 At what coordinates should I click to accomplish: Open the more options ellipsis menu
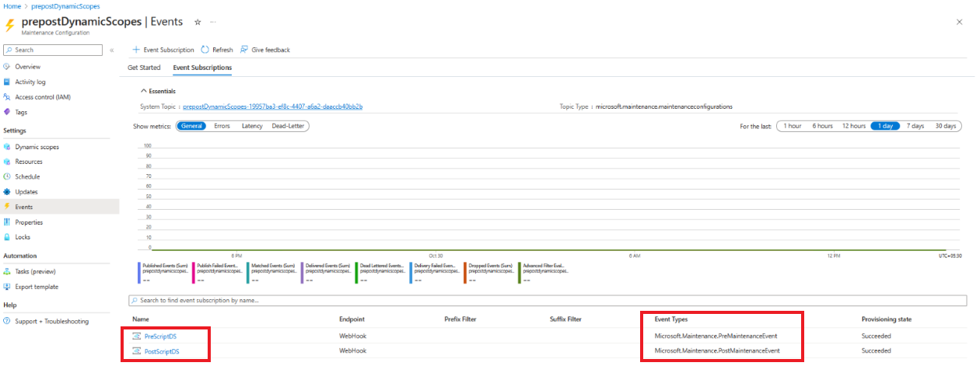pyautogui.click(x=214, y=22)
